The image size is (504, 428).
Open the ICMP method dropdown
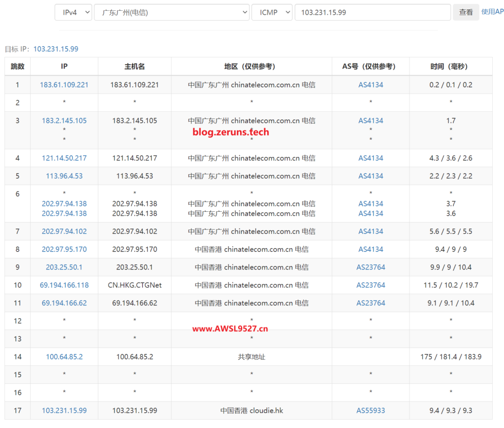(x=272, y=12)
